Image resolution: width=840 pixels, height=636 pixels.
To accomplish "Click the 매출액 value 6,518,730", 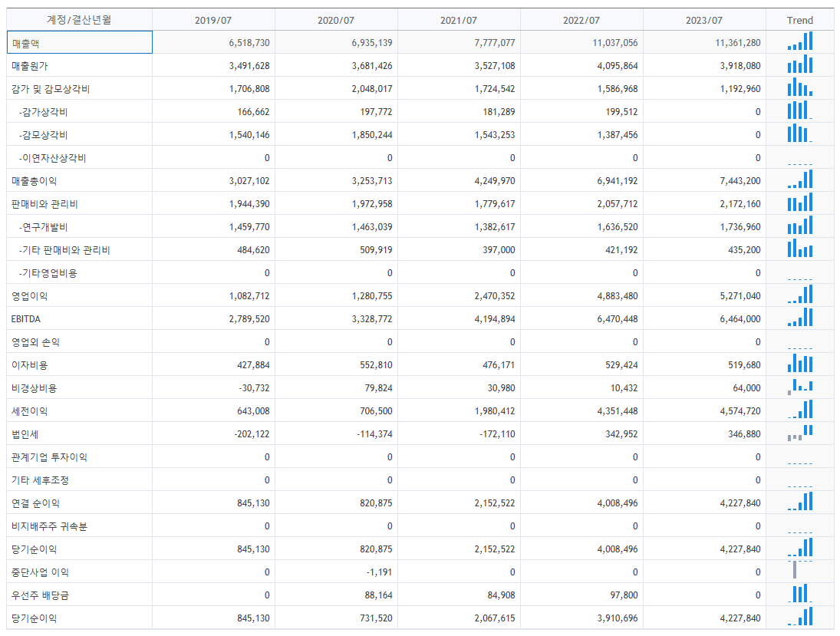I will click(249, 43).
